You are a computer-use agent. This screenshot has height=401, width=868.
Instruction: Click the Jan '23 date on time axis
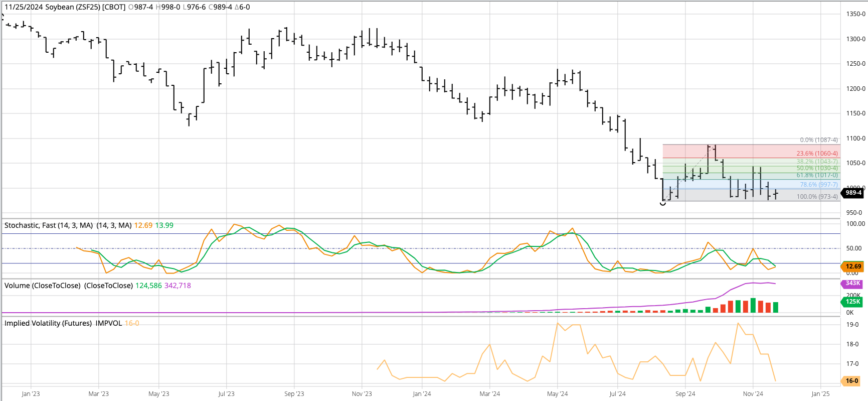pos(31,394)
